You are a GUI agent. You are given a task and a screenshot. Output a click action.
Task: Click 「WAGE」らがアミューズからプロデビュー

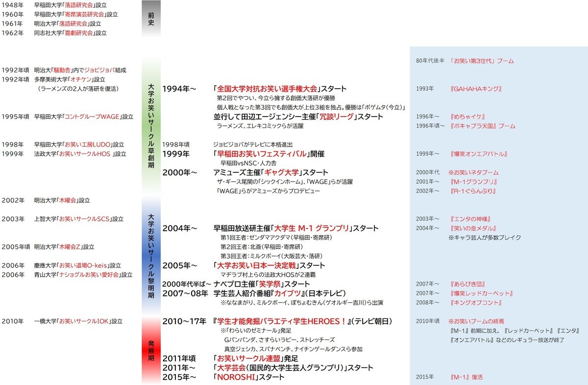coord(268,191)
